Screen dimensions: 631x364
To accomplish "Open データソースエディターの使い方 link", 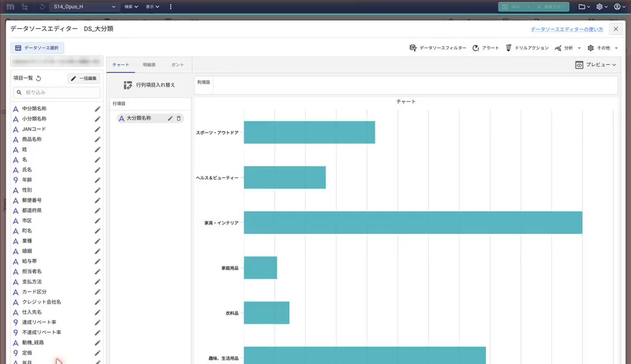I will tap(567, 29).
